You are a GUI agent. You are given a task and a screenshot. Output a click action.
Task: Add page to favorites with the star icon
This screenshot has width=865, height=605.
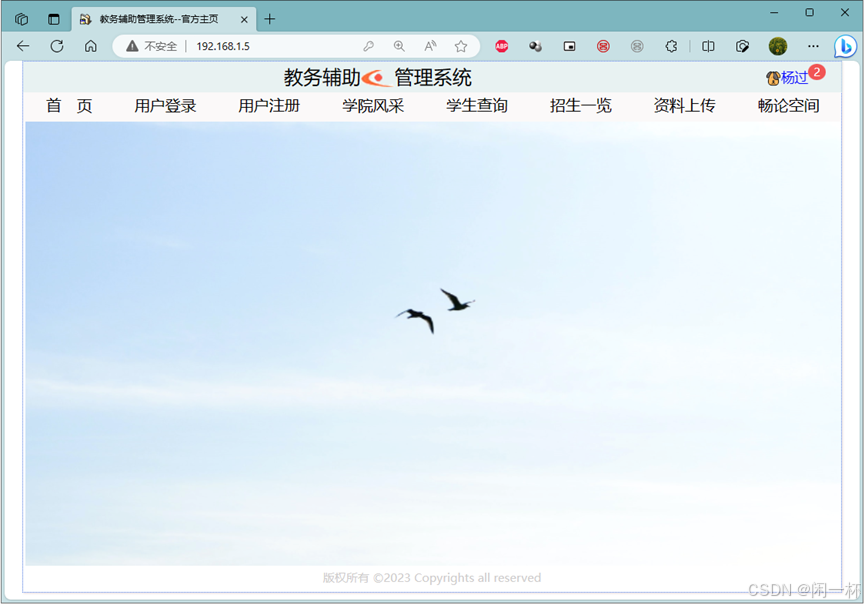(x=461, y=46)
